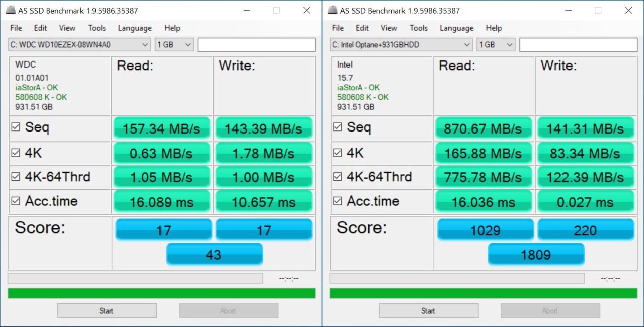Click the AS SSD app icon in left window title bar
The height and width of the screenshot is (327, 644).
[x=11, y=10]
